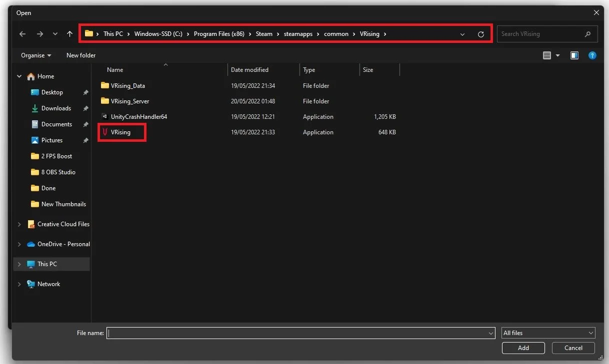
Task: Click the Add button
Action: [x=523, y=348]
